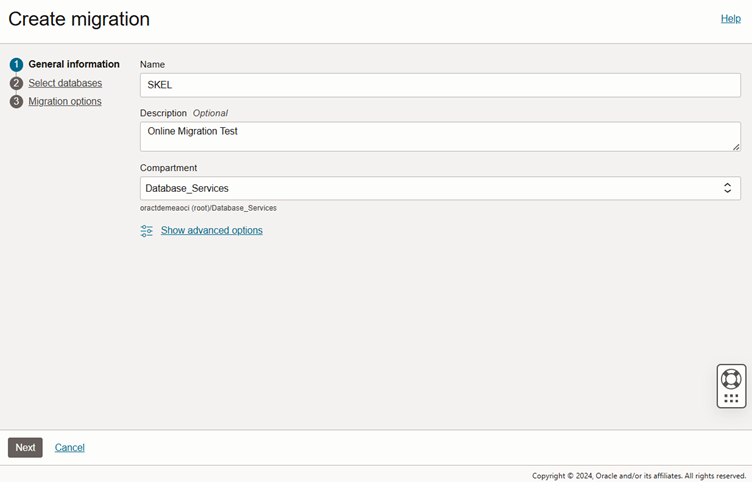Click the Description box corner grip
The width and height of the screenshot is (752, 482).
pos(736,147)
